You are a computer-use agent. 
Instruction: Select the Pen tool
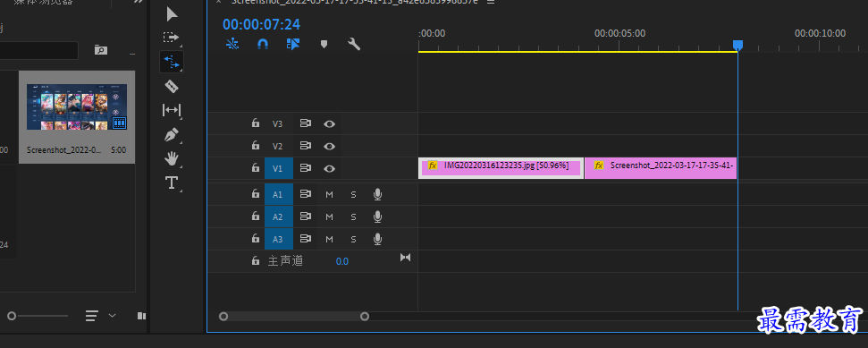pyautogui.click(x=172, y=135)
